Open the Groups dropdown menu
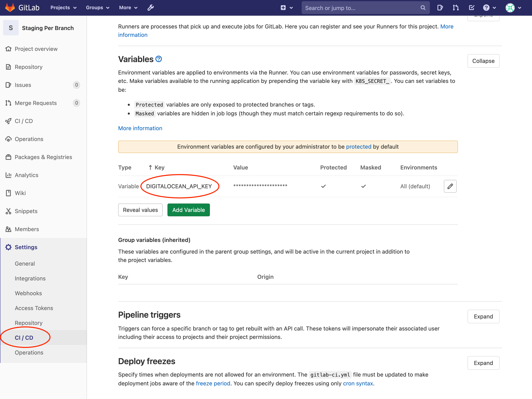Viewport: 532px width, 399px height. [98, 8]
